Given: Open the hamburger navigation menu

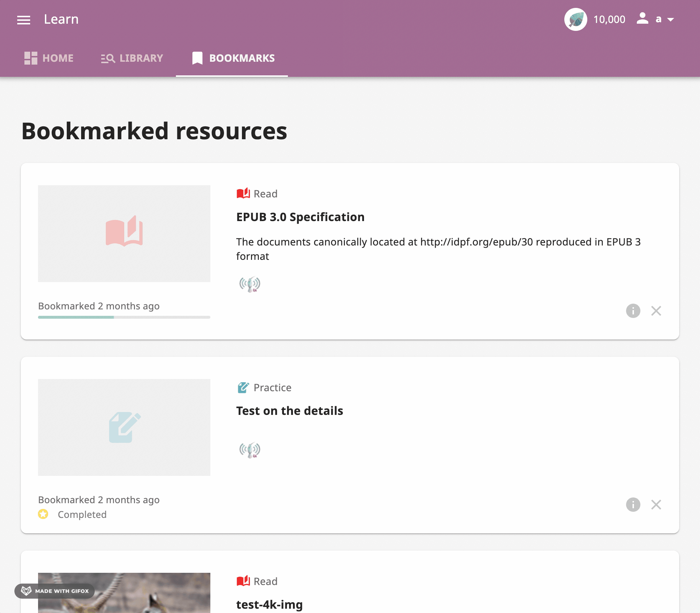Looking at the screenshot, I should pos(24,19).
